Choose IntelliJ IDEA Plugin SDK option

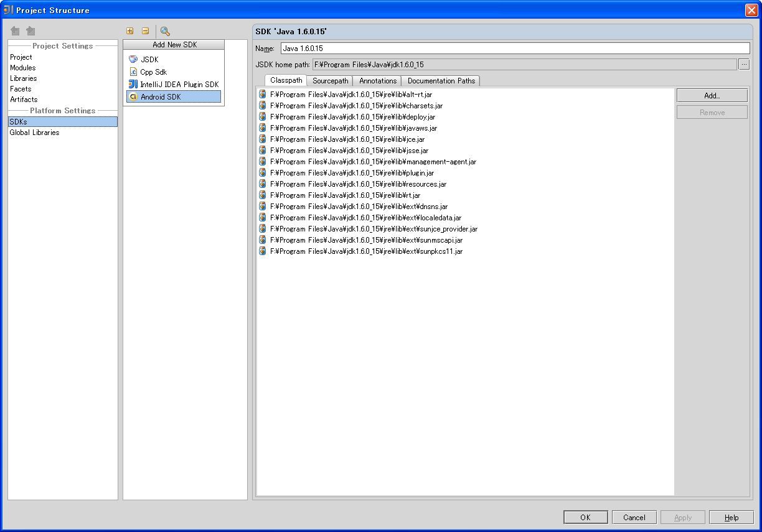pyautogui.click(x=174, y=85)
